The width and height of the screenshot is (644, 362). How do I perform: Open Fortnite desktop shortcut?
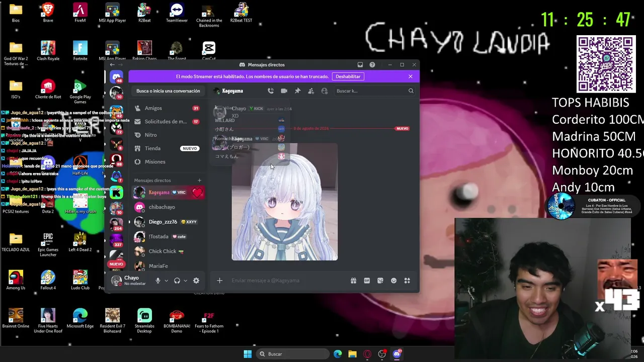(x=80, y=51)
